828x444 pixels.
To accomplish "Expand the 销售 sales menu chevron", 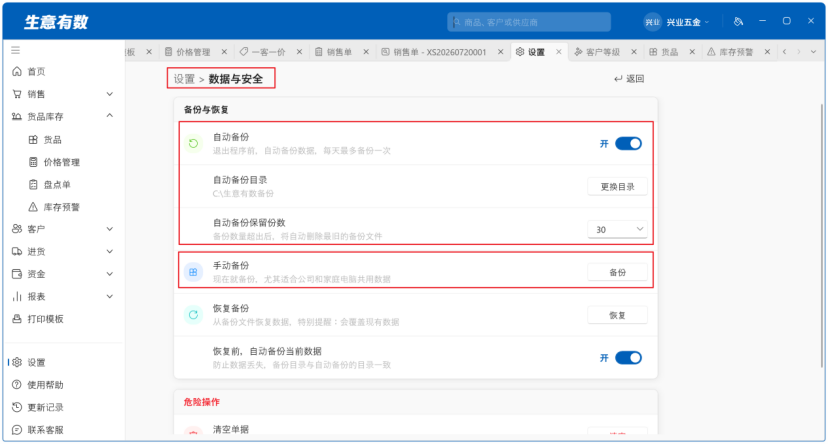I will tap(109, 94).
